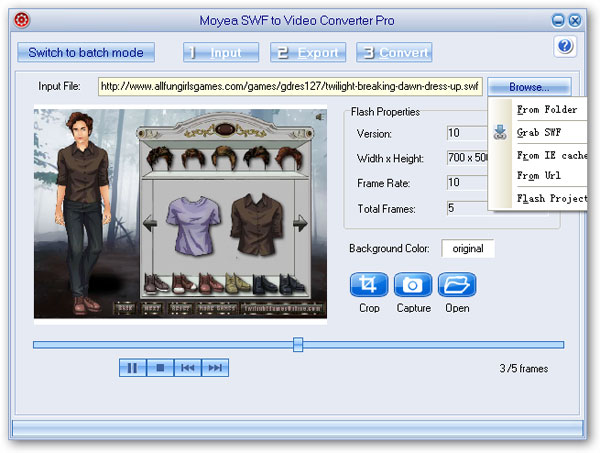600x453 pixels.
Task: Select Flash Project menu entry
Action: tap(551, 198)
